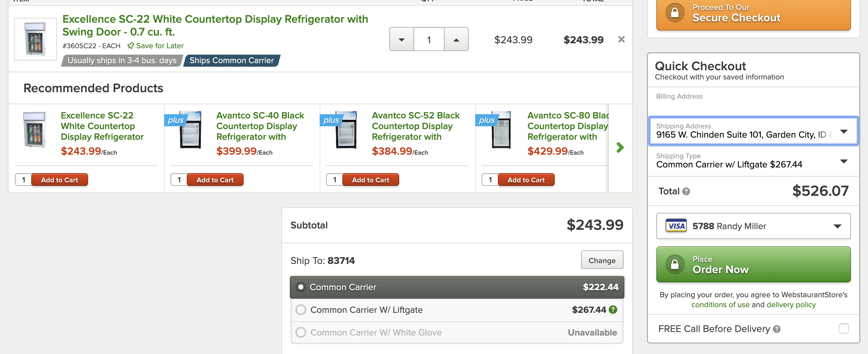Click the green help icon beside $267.44

(613, 310)
